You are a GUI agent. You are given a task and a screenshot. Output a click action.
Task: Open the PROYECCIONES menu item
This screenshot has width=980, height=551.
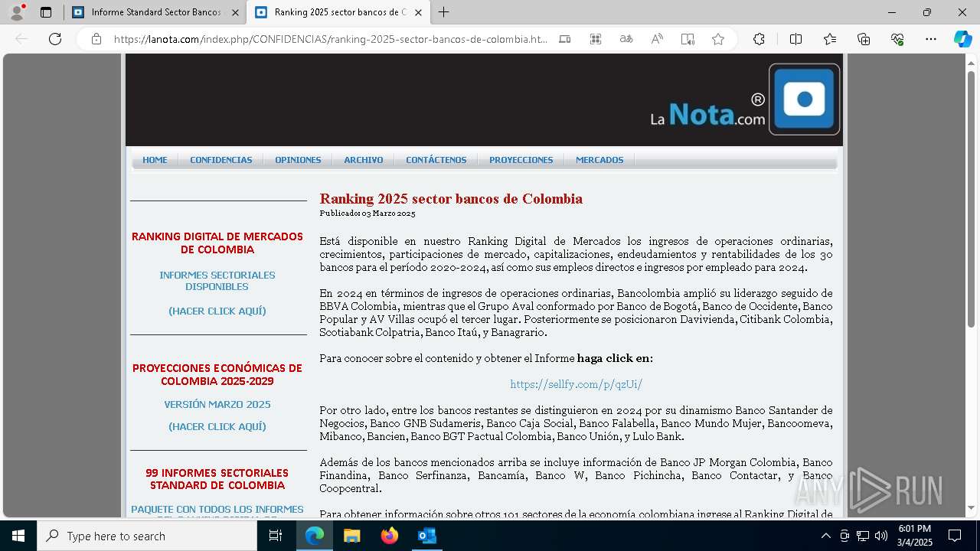click(x=521, y=160)
